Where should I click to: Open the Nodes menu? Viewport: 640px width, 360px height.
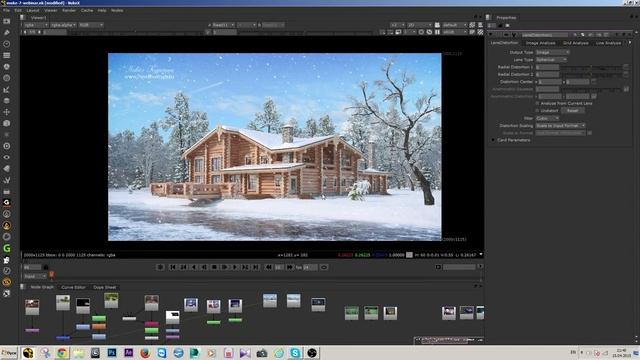pos(117,10)
